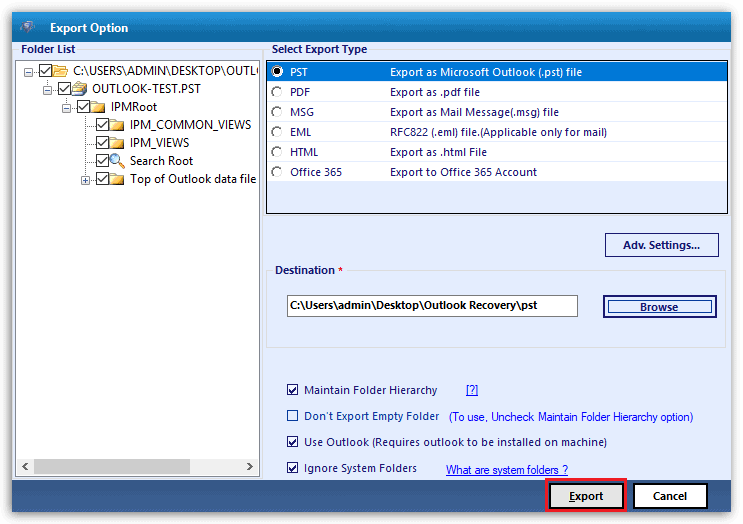The width and height of the screenshot is (743, 524).
Task: Choose the EML export radio button
Action: pyautogui.click(x=277, y=132)
